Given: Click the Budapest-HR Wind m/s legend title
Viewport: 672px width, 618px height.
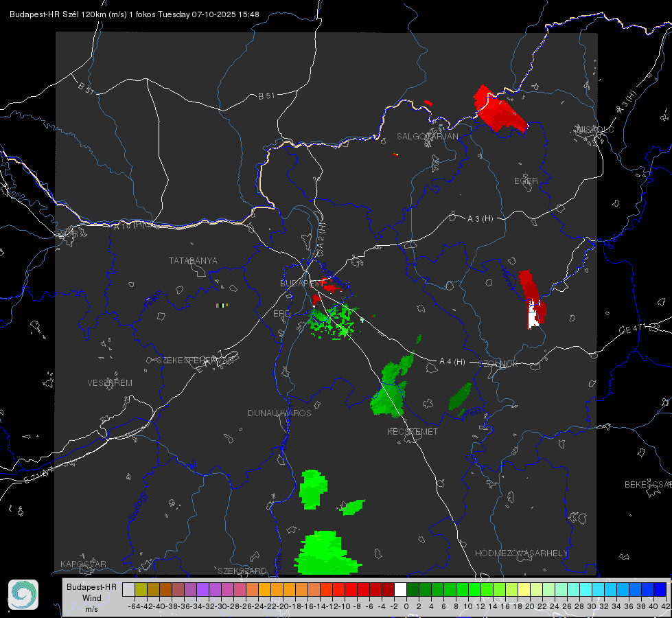Looking at the screenshot, I should (x=92, y=598).
